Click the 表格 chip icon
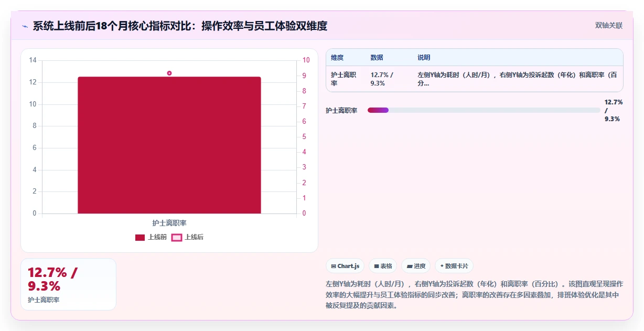This screenshot has height=331, width=644. pyautogui.click(x=377, y=266)
